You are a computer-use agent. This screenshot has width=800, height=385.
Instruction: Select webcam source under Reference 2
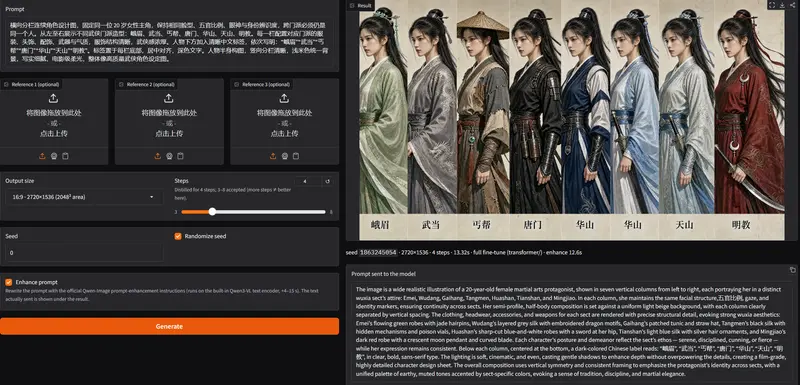click(169, 156)
